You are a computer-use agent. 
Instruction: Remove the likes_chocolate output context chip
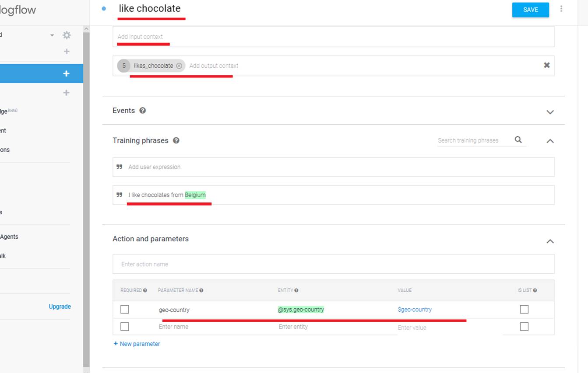click(x=179, y=66)
